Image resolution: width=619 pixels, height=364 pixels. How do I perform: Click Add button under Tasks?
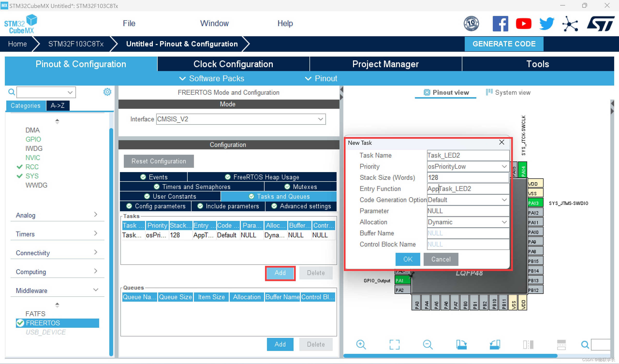tap(280, 273)
